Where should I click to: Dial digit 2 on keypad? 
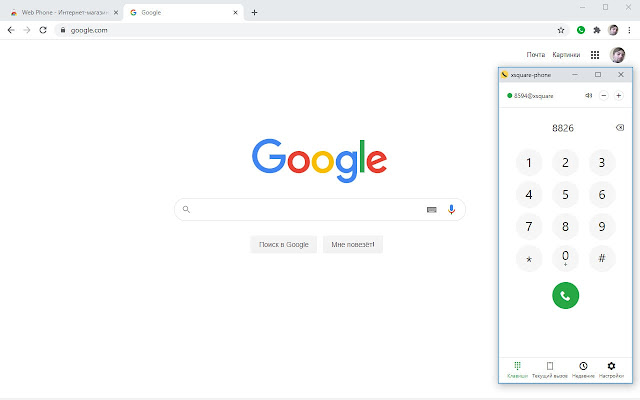[565, 163]
